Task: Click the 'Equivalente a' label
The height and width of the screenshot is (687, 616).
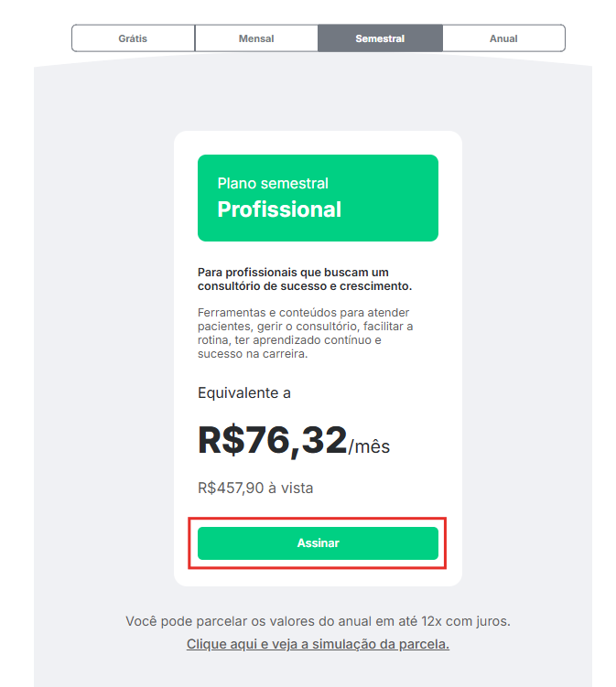Action: click(244, 392)
